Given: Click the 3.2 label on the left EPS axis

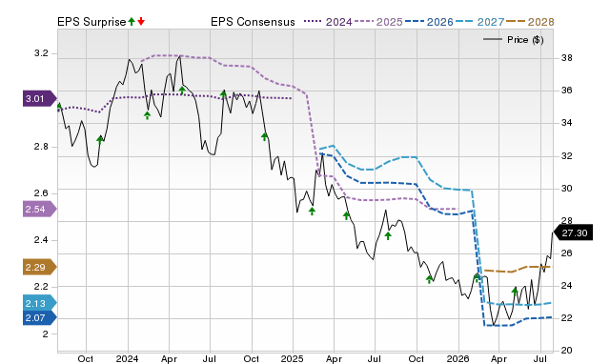Looking at the screenshot, I should click(x=41, y=53).
